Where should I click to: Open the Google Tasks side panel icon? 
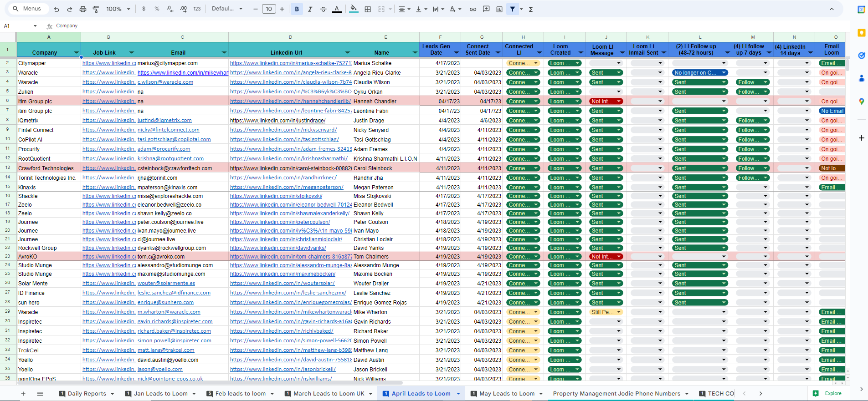click(x=862, y=56)
